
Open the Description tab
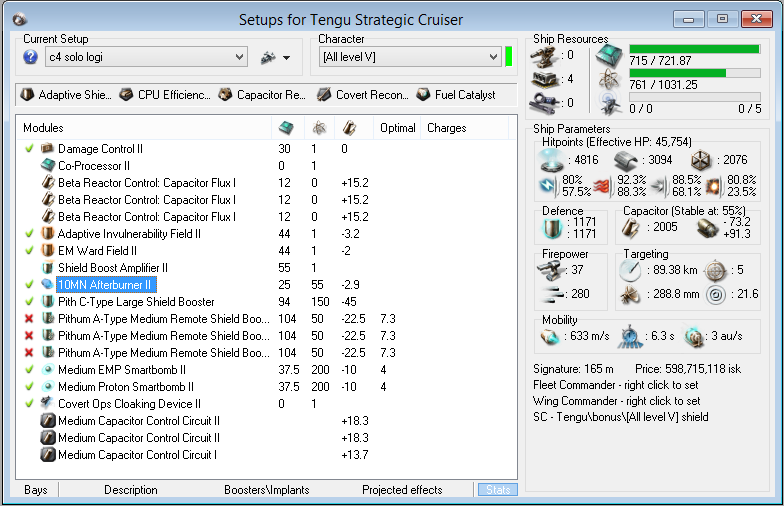(130, 490)
